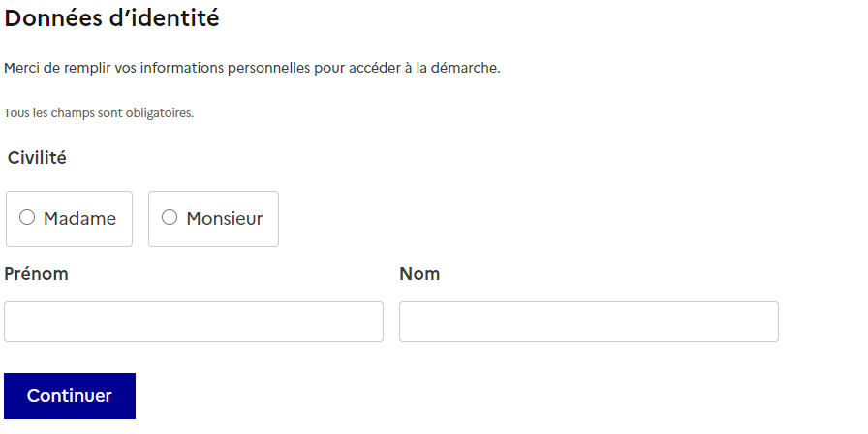
Task: Click the 'Tous les champs sont obligatoires' note
Action: (99, 113)
